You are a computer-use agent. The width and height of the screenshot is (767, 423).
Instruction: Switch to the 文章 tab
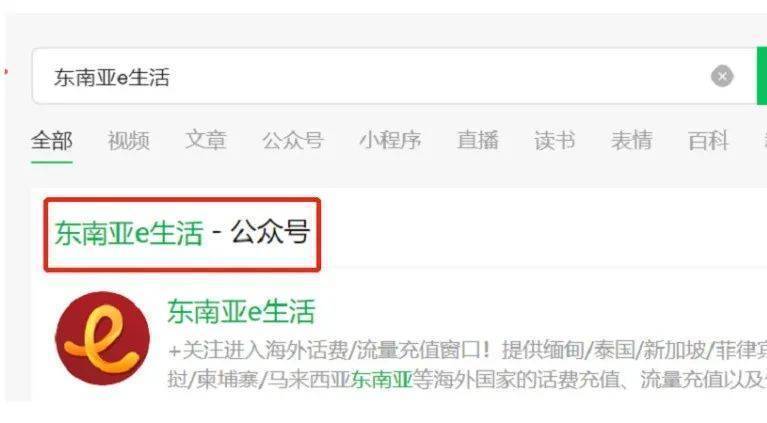(x=205, y=141)
